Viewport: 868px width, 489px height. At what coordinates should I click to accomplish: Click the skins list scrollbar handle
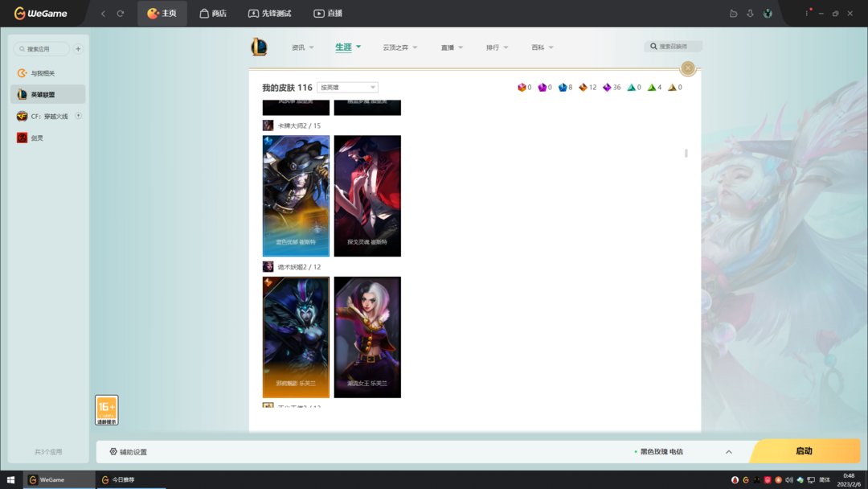pyautogui.click(x=686, y=153)
